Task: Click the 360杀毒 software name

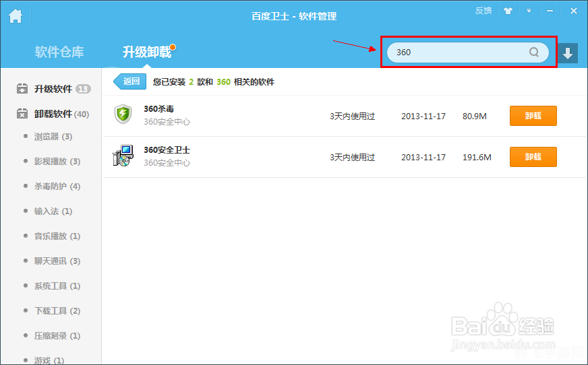Action: click(x=159, y=109)
